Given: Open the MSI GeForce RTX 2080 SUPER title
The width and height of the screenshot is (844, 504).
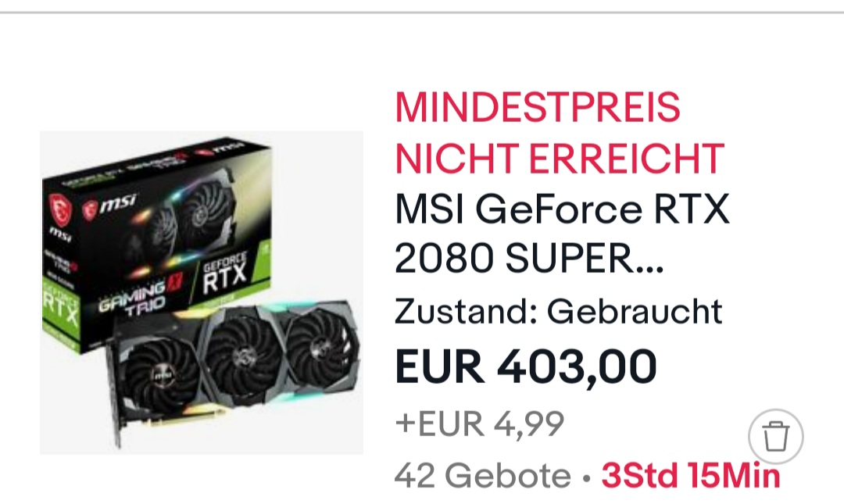Looking at the screenshot, I should point(562,234).
